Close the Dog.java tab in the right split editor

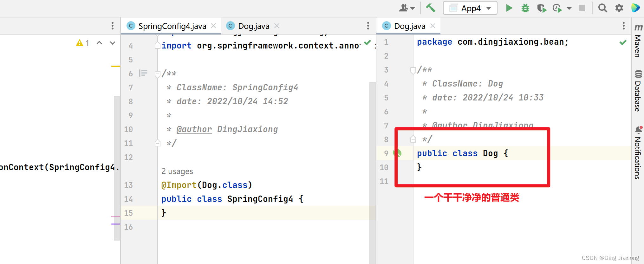coord(433,26)
